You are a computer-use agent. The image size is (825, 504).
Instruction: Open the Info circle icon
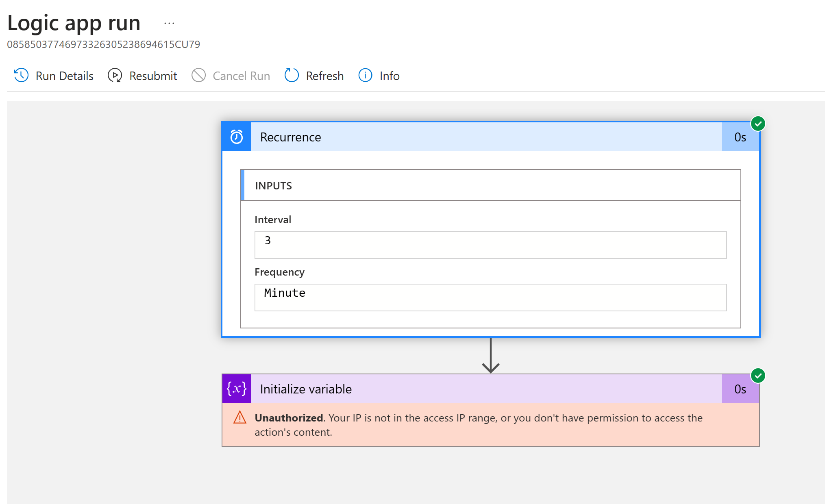click(365, 76)
